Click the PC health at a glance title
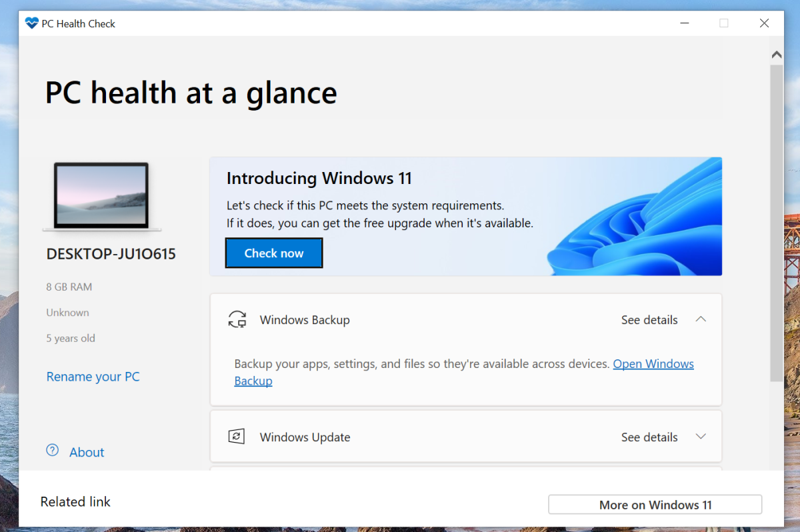 (191, 93)
